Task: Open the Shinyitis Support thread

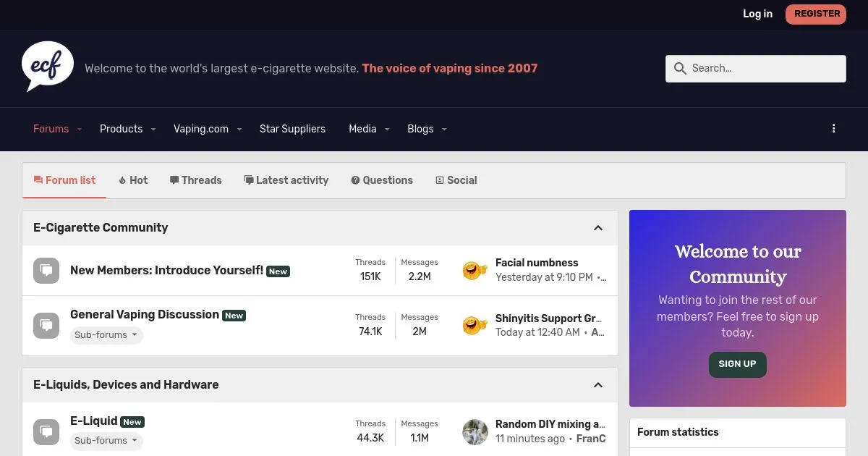Action: (549, 318)
